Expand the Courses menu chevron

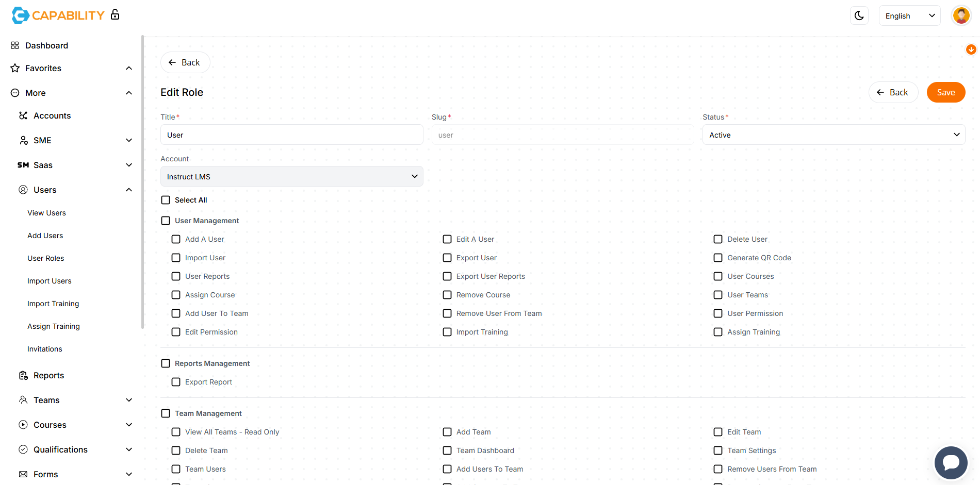click(x=129, y=425)
